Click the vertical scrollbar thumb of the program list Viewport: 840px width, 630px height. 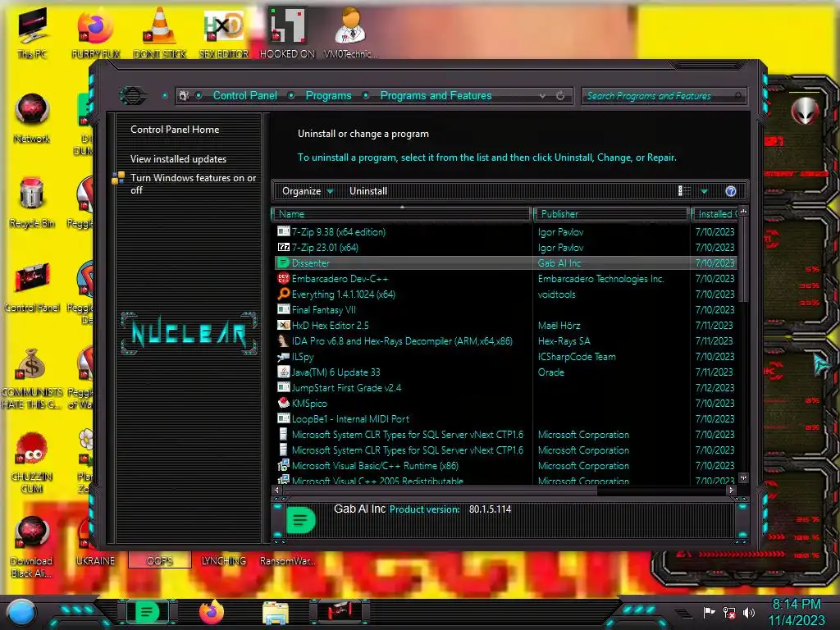tap(743, 260)
